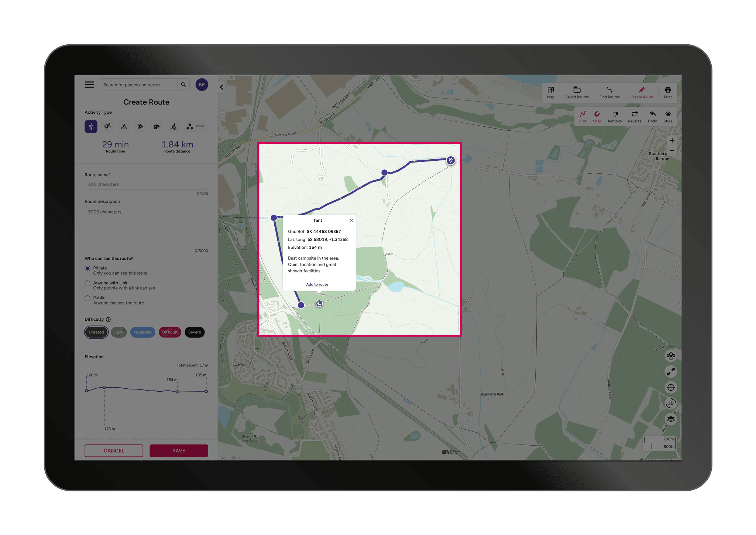756x535 pixels.
Task: Select the Anyone with Link option
Action: click(x=87, y=283)
